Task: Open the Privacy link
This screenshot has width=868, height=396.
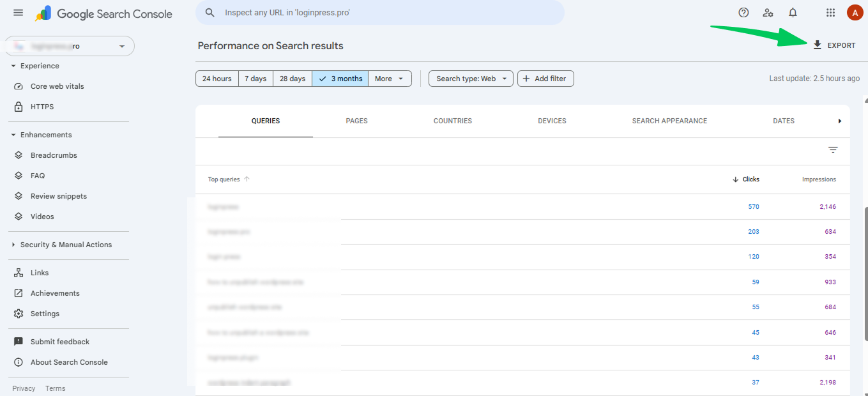Action: [24, 388]
